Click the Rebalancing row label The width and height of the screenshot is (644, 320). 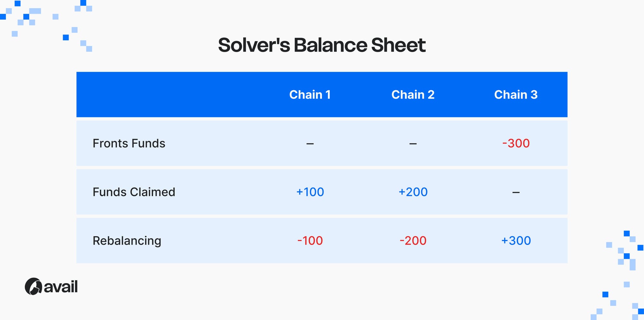[x=127, y=241]
